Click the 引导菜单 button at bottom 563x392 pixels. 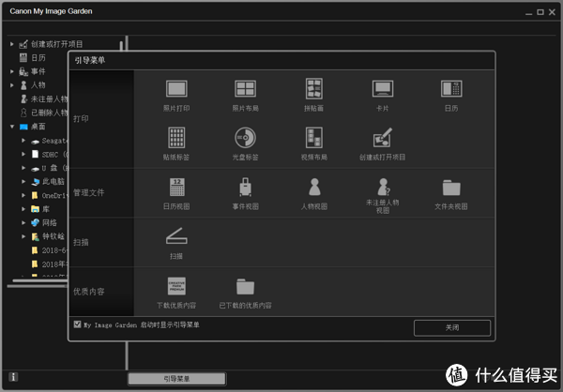tap(176, 379)
